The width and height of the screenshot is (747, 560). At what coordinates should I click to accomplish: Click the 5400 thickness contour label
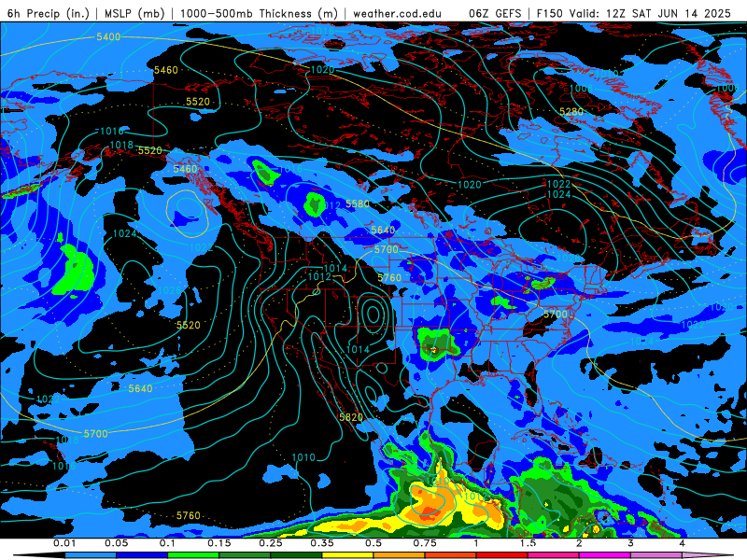click(108, 36)
